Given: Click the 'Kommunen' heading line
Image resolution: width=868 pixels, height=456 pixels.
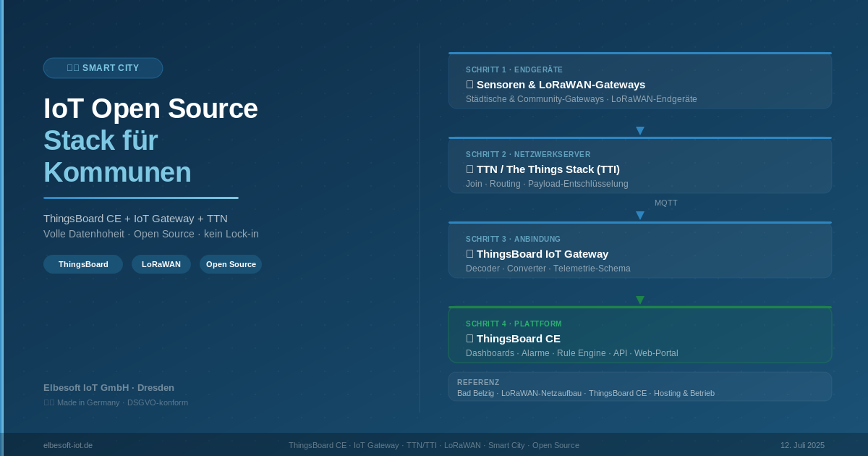Looking at the screenshot, I should [117, 172].
